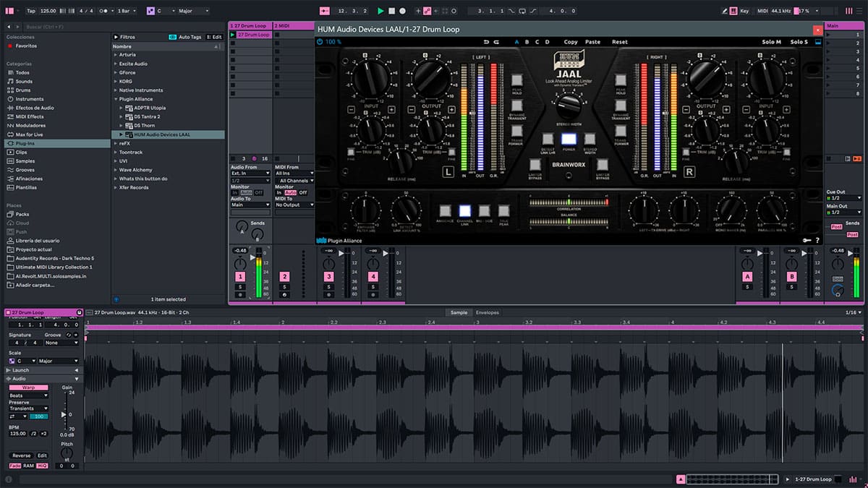Toggle Auto Tags in browser
The height and width of the screenshot is (488, 868).
coord(185,37)
